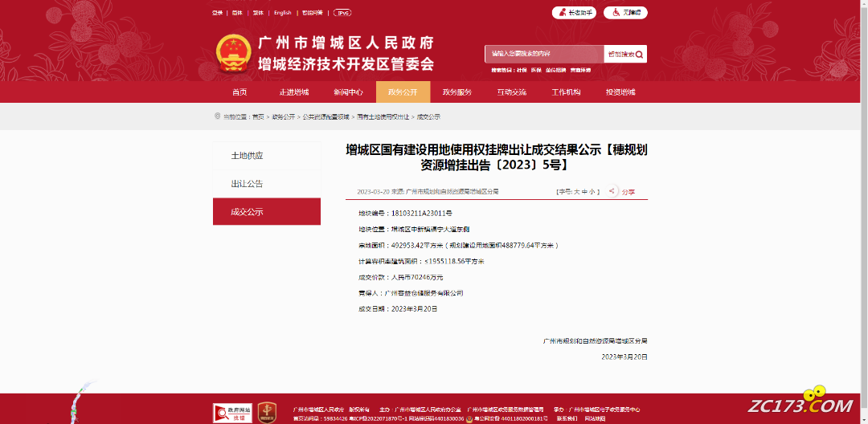Screen dimensions: 868x424
Task: Select 出让公告 in the sidebar
Action: coord(267,184)
